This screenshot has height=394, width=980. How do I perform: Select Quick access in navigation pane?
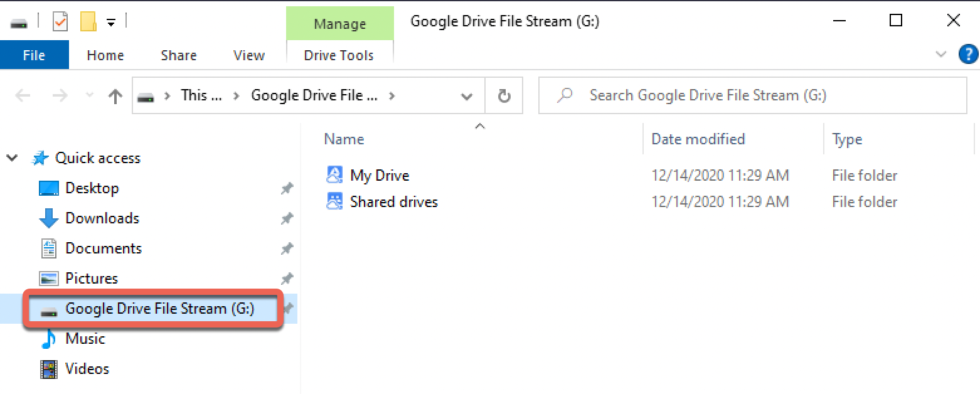[98, 158]
